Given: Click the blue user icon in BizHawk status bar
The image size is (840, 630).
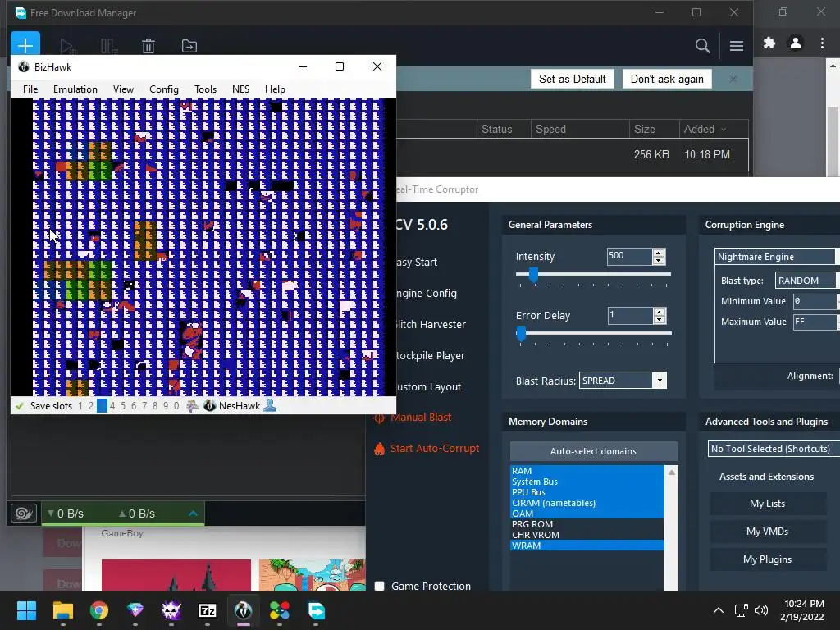Looking at the screenshot, I should (x=270, y=405).
